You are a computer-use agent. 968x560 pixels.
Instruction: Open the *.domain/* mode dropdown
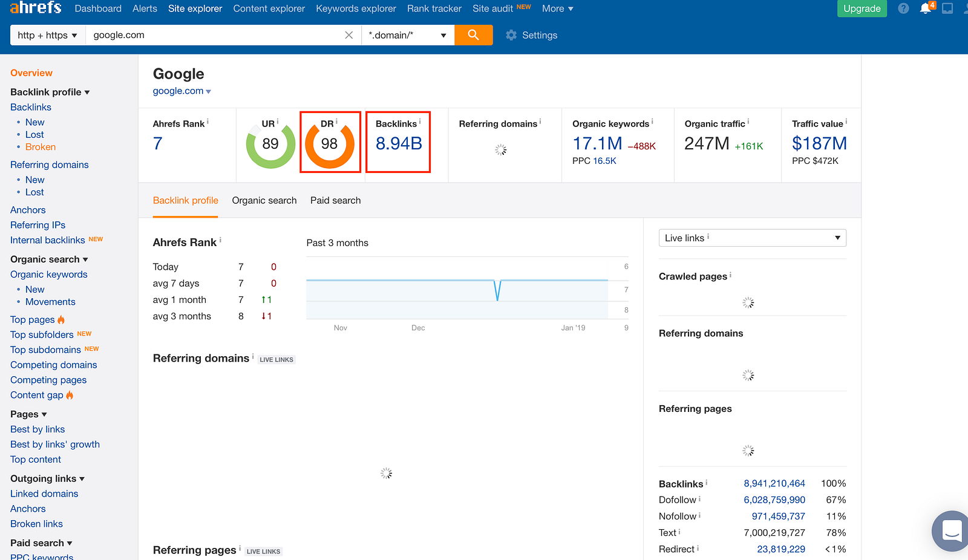coord(407,35)
